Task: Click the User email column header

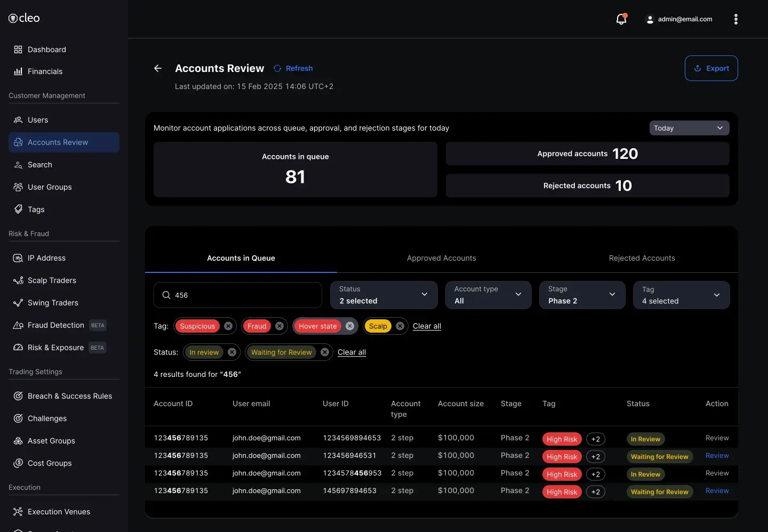Action: coord(251,404)
